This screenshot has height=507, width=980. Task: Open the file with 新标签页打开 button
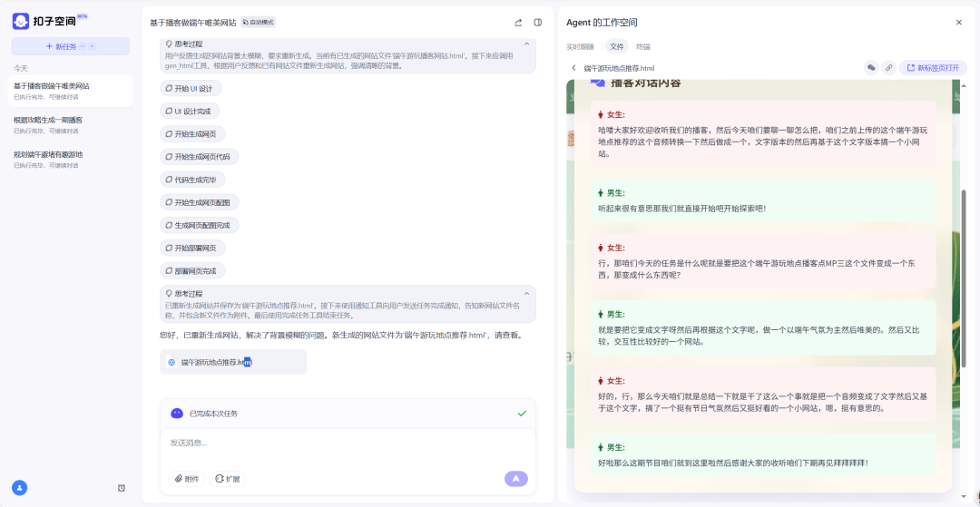click(933, 68)
